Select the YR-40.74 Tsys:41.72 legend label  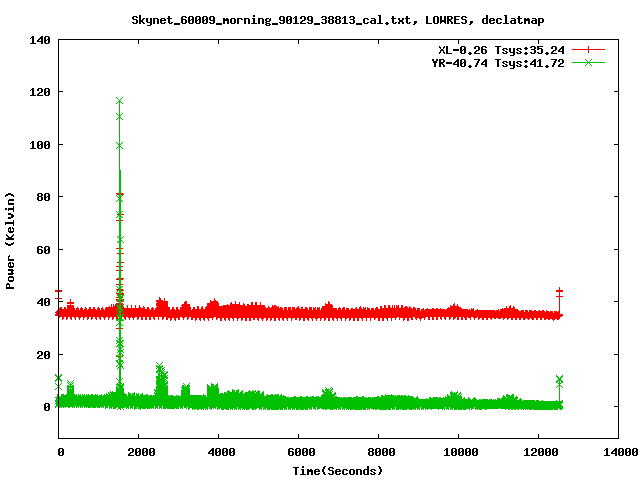pos(498,63)
